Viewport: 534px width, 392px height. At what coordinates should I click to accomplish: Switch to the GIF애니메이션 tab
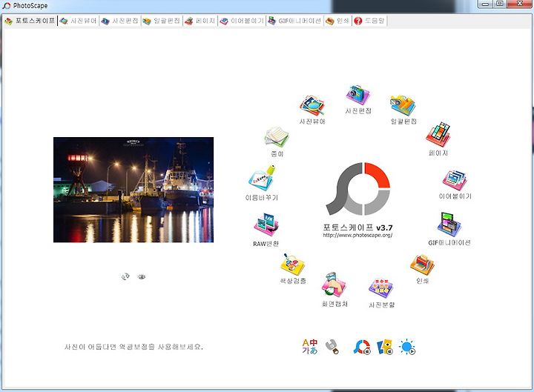[x=294, y=21]
